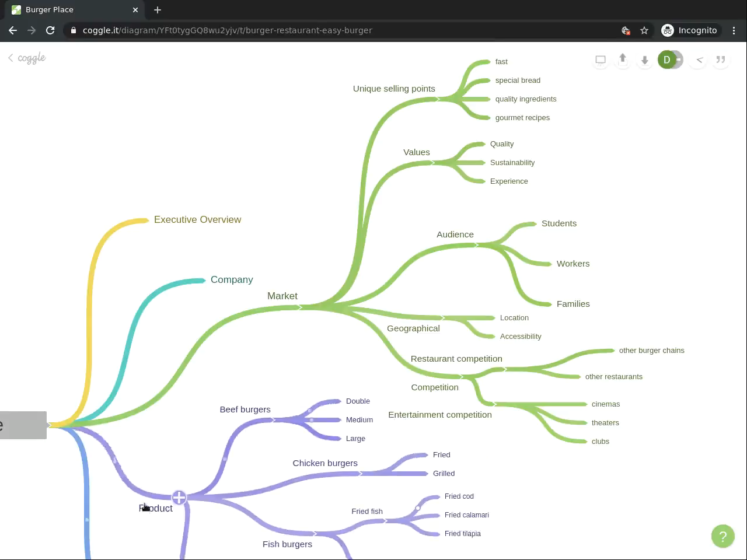Click the 'Accessibility' leaf node
Image resolution: width=747 pixels, height=560 pixels.
521,337
